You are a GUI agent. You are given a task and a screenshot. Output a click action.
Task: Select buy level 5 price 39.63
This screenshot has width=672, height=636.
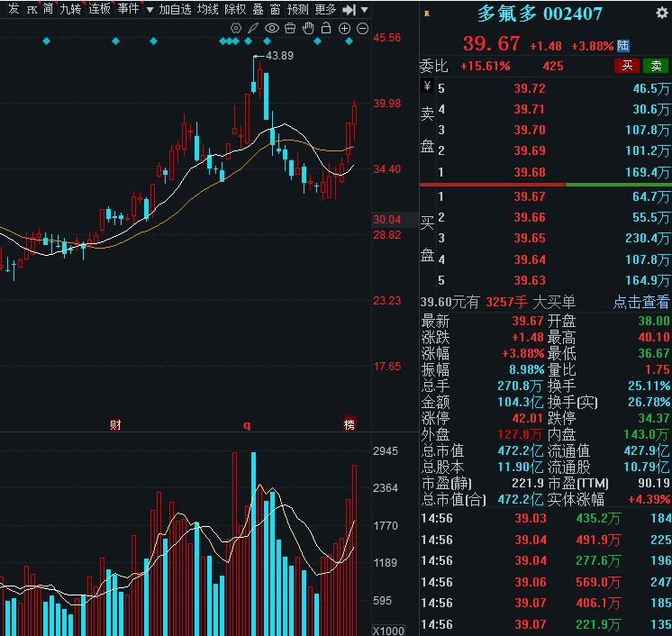(x=530, y=280)
